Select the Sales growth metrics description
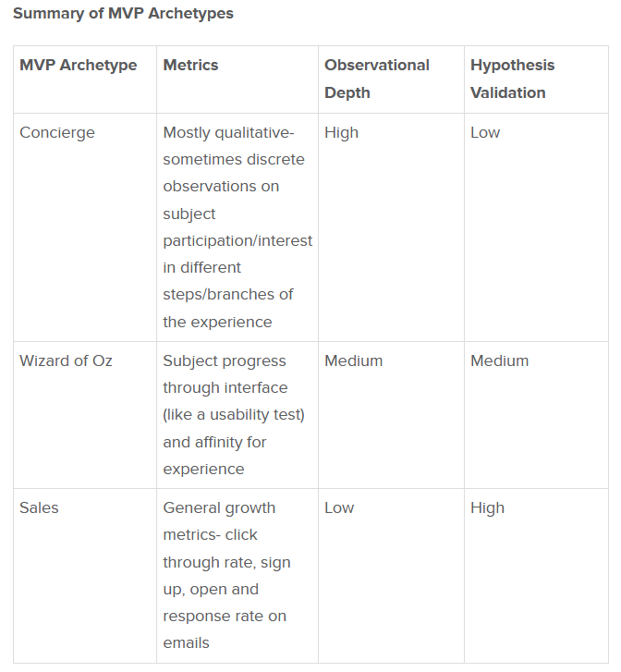 click(226, 575)
